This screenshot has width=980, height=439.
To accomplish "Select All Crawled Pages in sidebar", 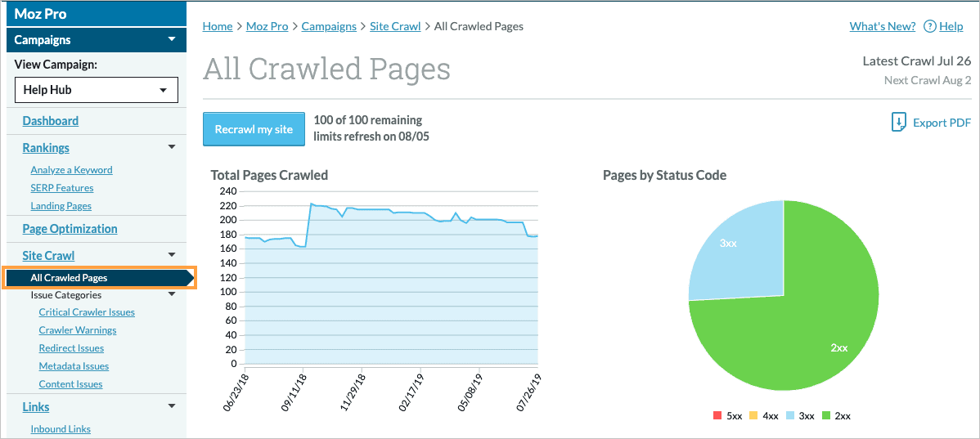I will point(69,278).
